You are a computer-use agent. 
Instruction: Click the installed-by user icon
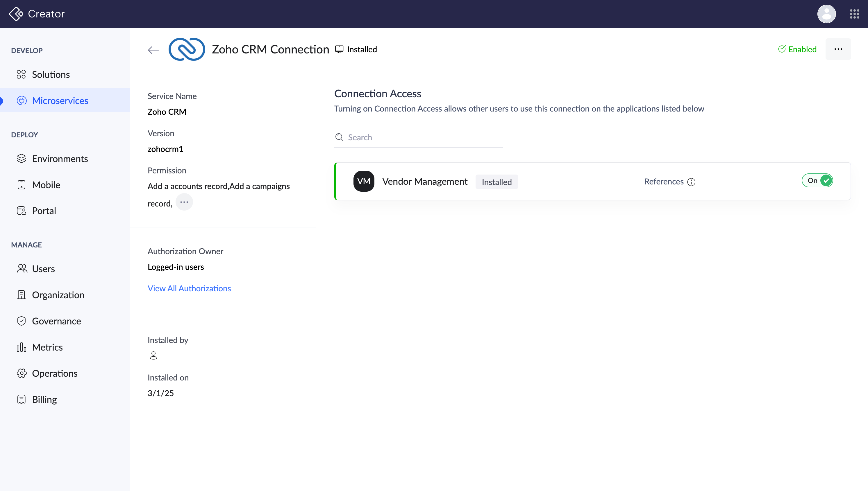(153, 355)
